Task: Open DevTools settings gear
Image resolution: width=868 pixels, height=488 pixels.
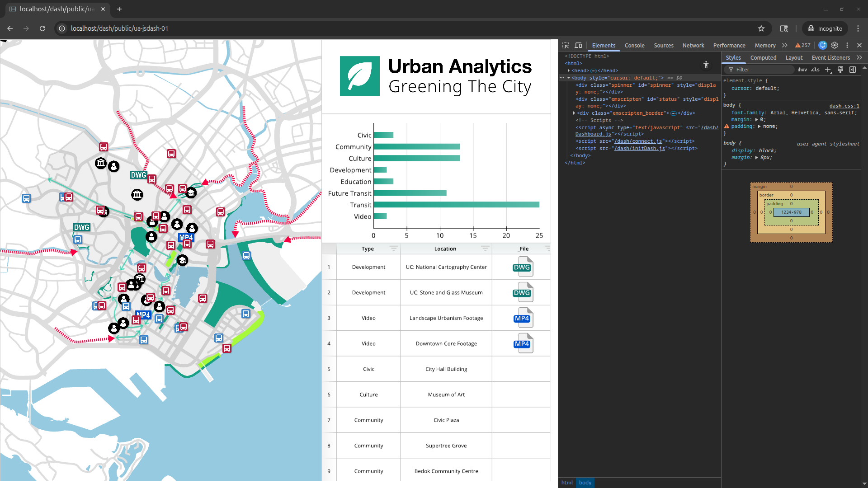Action: (x=835, y=45)
